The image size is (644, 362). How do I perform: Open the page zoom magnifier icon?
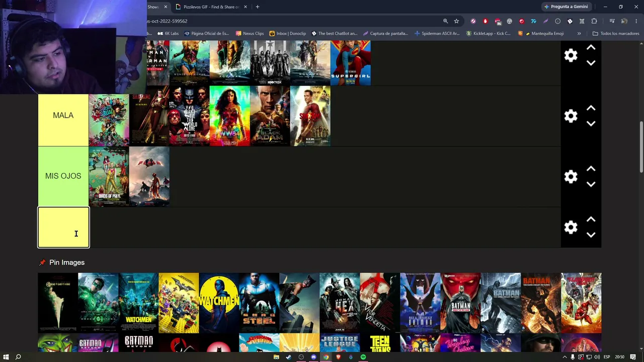coord(445,21)
